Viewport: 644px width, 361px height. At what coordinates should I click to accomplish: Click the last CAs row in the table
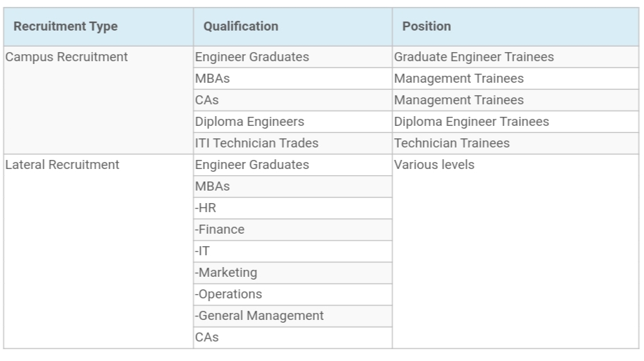coord(207,337)
